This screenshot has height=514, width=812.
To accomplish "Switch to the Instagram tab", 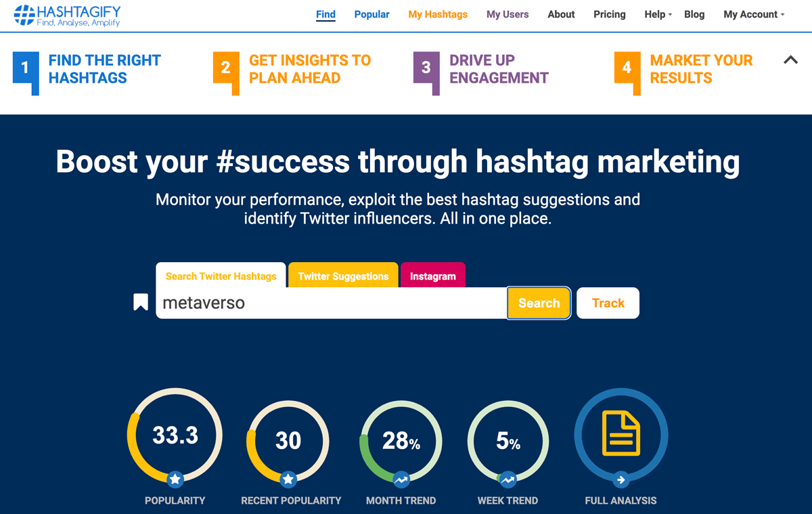I will tap(433, 276).
